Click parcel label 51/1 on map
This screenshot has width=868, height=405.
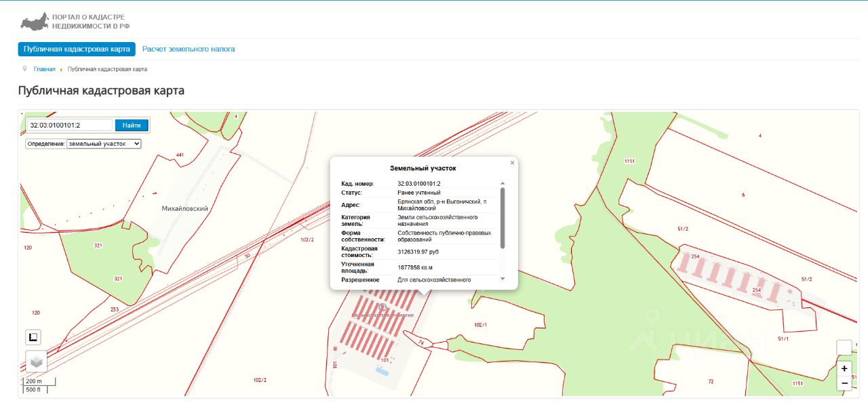pyautogui.click(x=784, y=339)
